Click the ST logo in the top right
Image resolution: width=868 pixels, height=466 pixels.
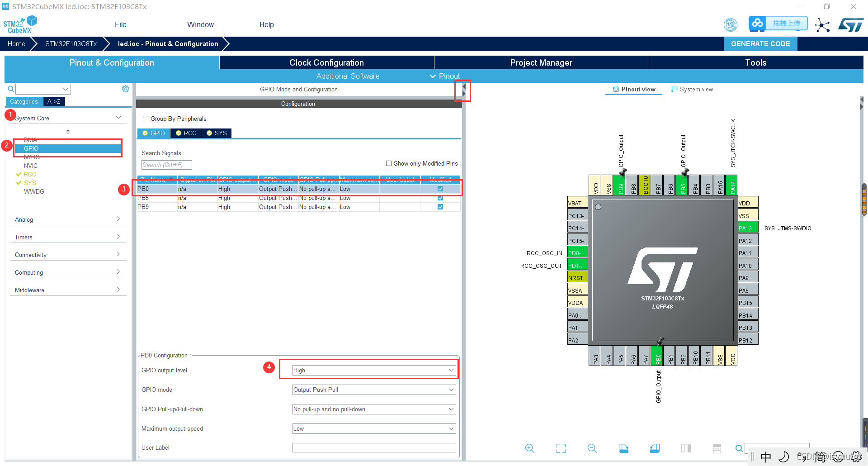[850, 25]
